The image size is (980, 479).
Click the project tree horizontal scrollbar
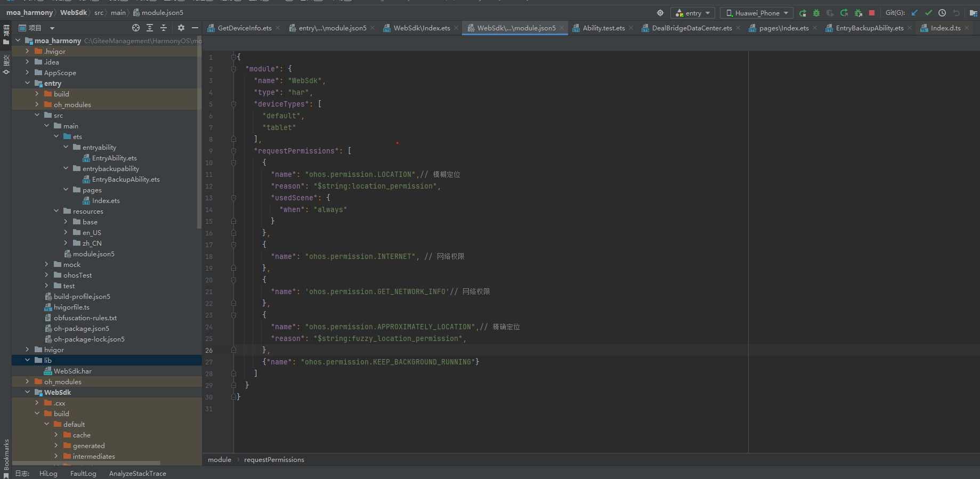(x=86, y=464)
